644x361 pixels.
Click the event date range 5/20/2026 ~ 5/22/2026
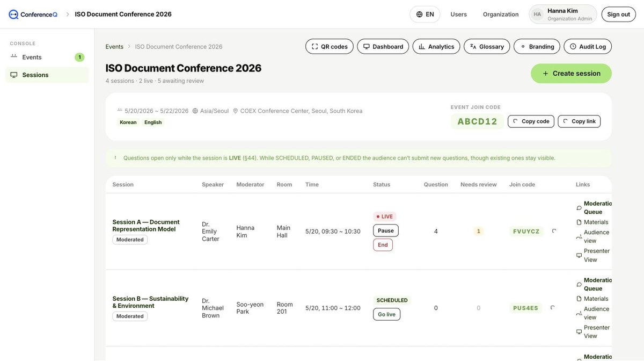[x=153, y=111]
